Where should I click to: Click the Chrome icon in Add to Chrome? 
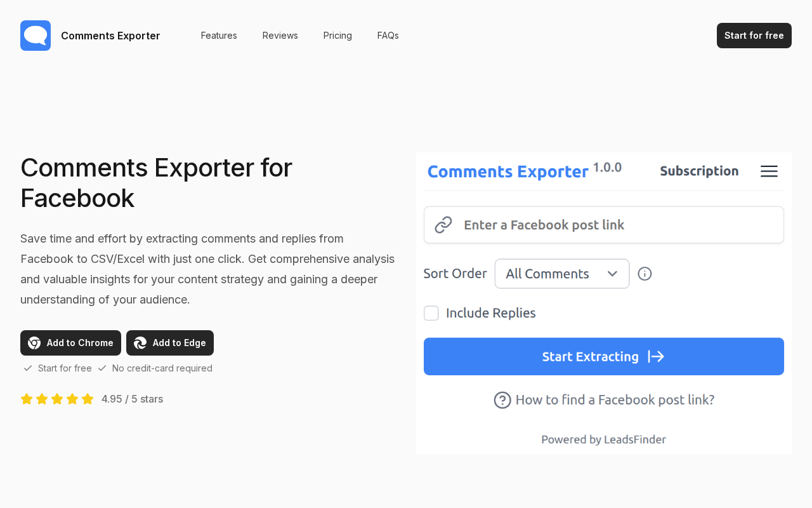(x=34, y=343)
